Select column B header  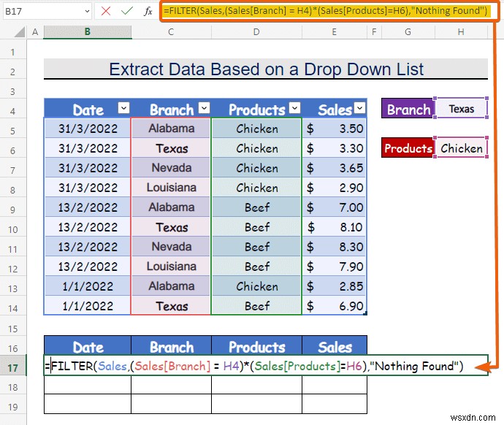click(88, 32)
